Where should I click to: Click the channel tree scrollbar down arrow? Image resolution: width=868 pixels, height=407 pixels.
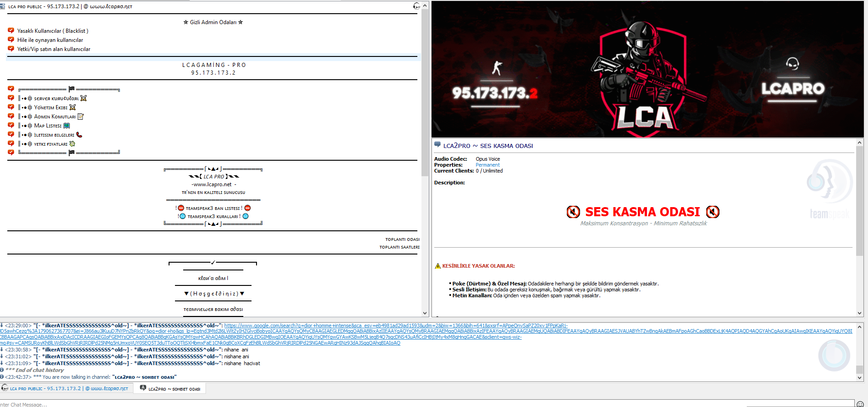point(425,313)
